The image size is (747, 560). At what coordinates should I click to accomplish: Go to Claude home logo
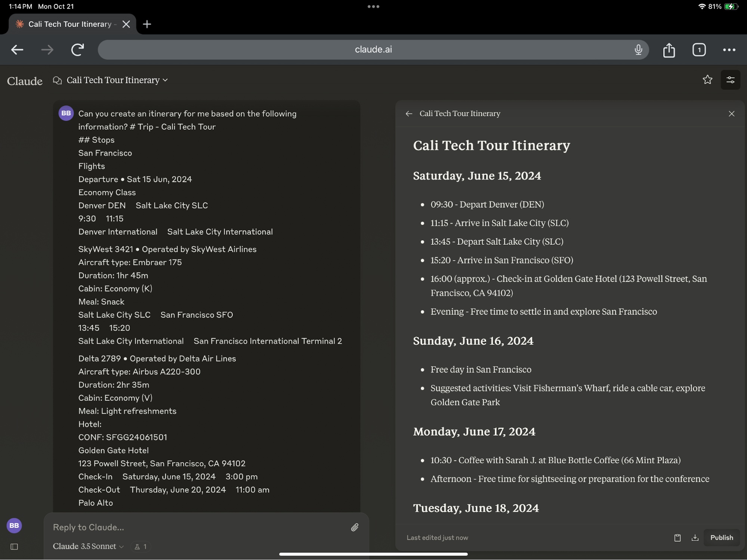25,81
